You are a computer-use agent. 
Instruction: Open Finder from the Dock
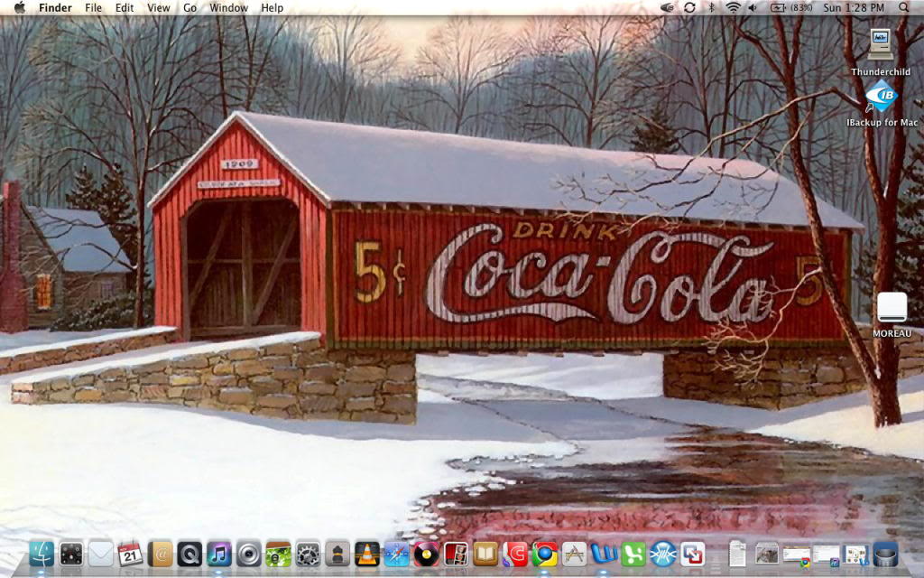[x=42, y=555]
